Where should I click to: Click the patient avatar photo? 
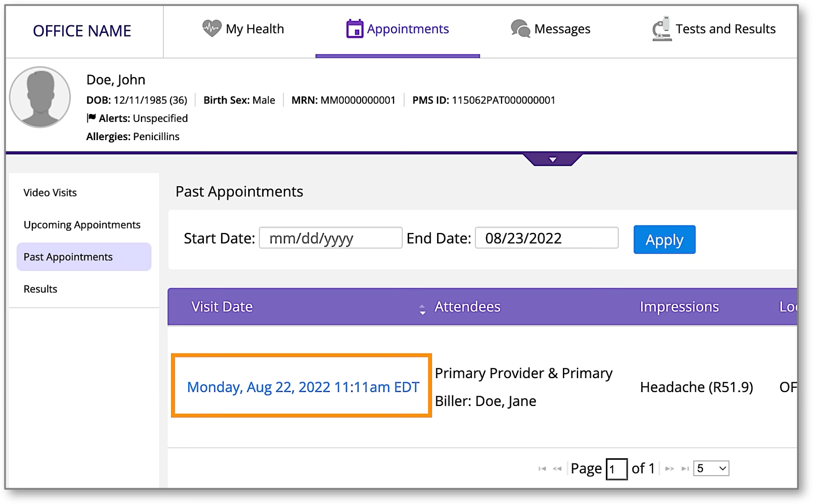(40, 97)
